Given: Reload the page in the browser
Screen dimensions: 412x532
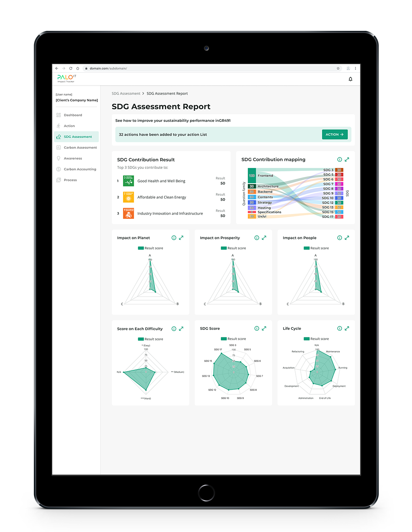Looking at the screenshot, I should tap(71, 68).
